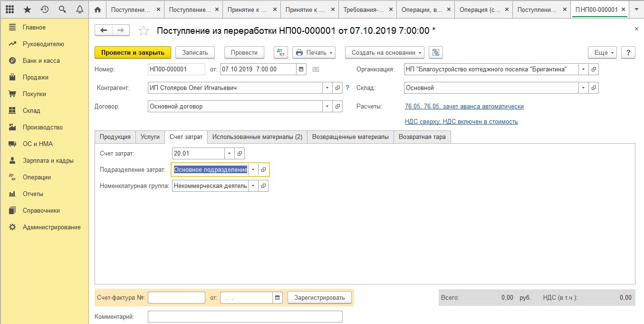Screen dimensions: 644x324
Task: Switch to Использованные материалы (2) tab
Action: pyautogui.click(x=257, y=137)
